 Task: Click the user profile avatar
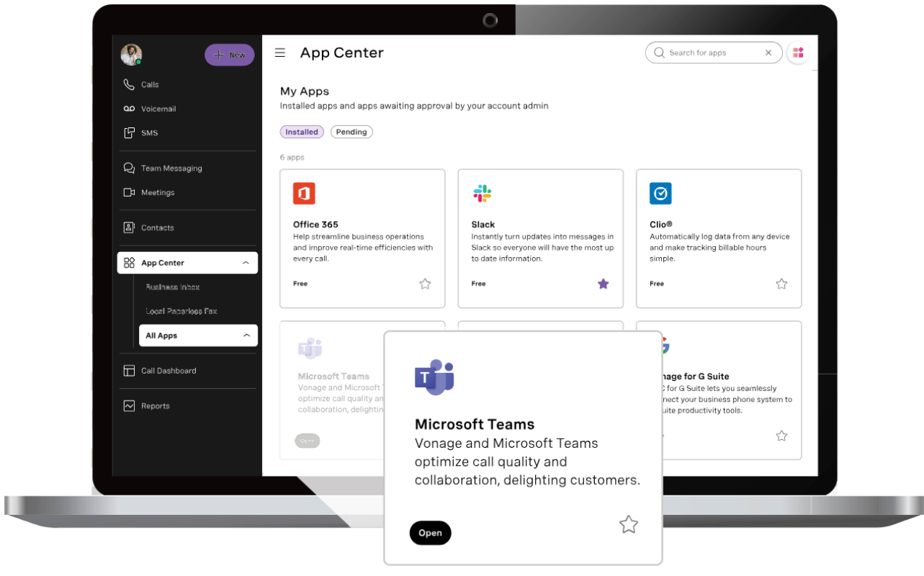click(x=131, y=55)
